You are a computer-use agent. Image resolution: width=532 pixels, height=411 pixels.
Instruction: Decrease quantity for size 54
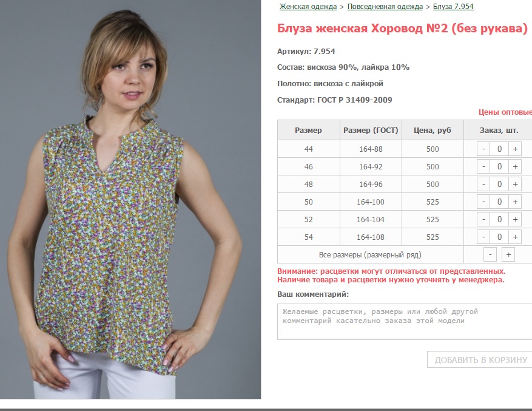click(483, 237)
